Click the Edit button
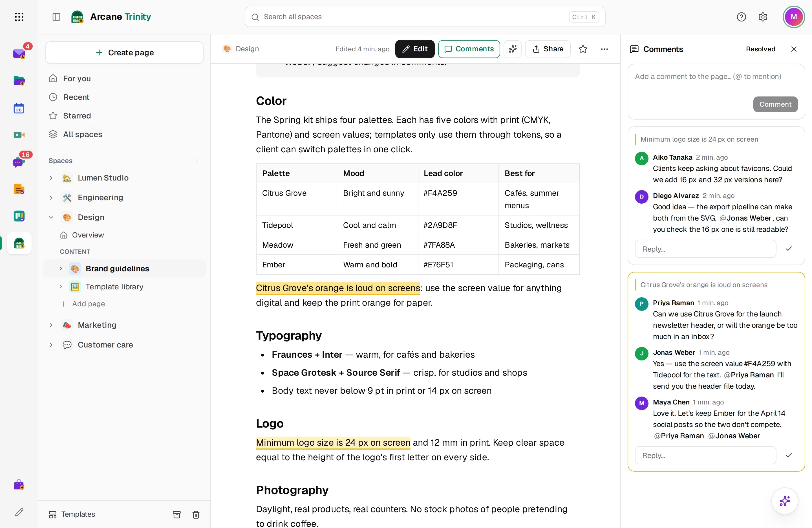The height and width of the screenshot is (528, 812). click(x=414, y=49)
